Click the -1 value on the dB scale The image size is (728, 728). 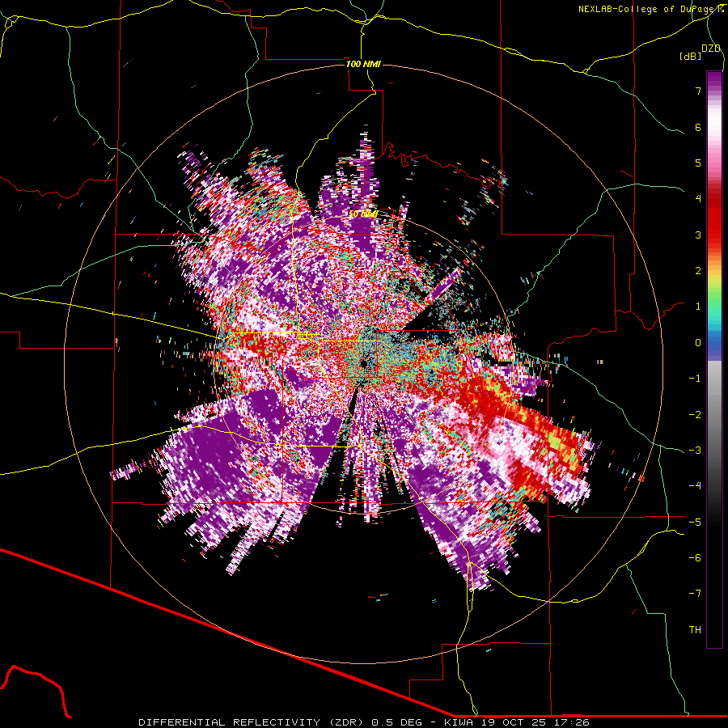695,379
